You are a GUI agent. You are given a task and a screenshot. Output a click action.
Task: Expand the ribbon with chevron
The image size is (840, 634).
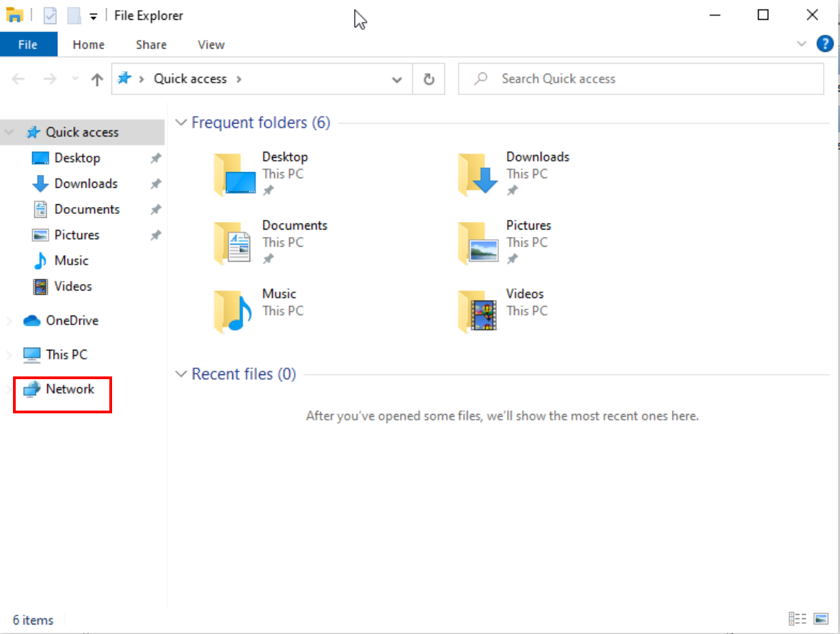click(802, 44)
